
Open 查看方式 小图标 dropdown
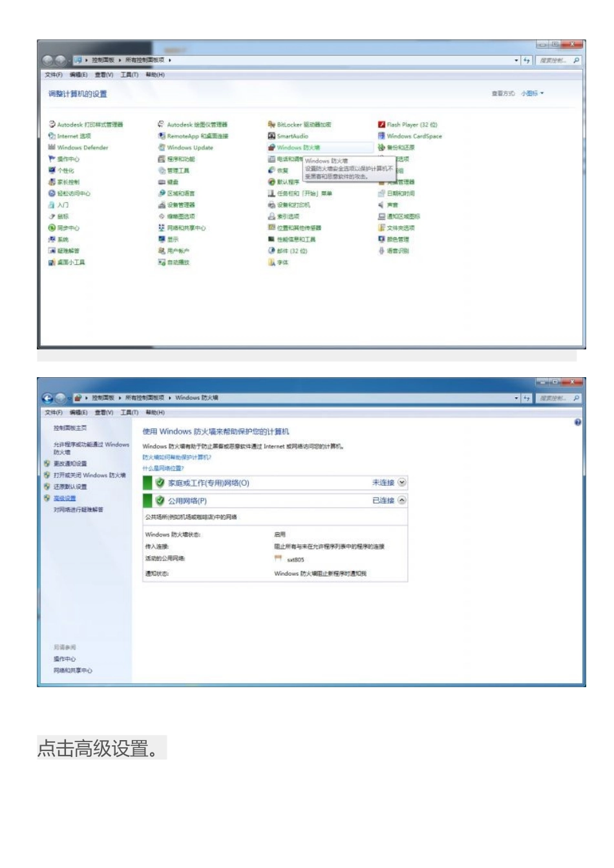pos(533,94)
